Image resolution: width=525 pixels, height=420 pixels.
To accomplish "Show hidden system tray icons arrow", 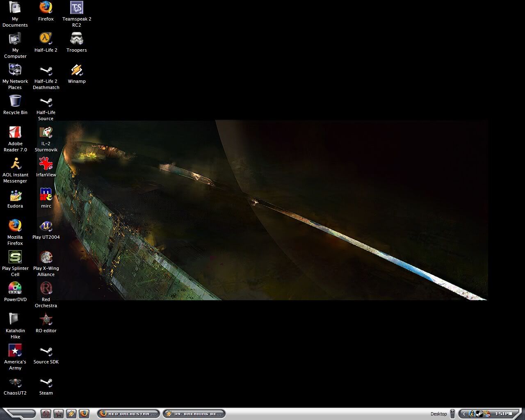I will (x=464, y=414).
